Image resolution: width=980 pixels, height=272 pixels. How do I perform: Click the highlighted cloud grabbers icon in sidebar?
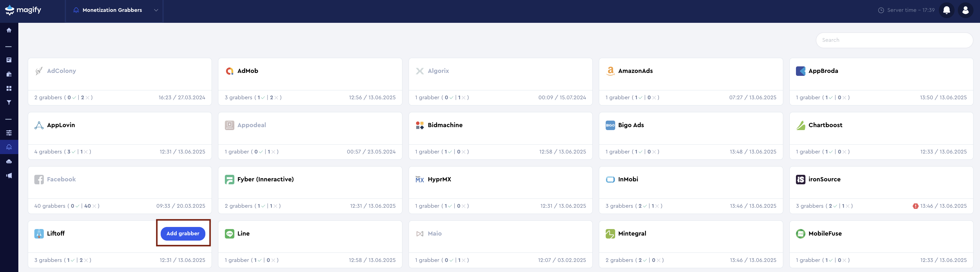tap(8, 147)
